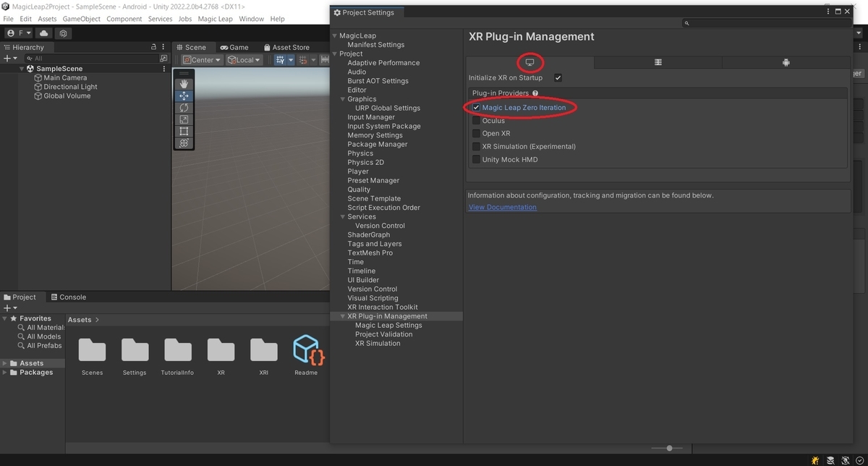Expand the Packages folder in Project panel
The image size is (868, 466).
5,373
